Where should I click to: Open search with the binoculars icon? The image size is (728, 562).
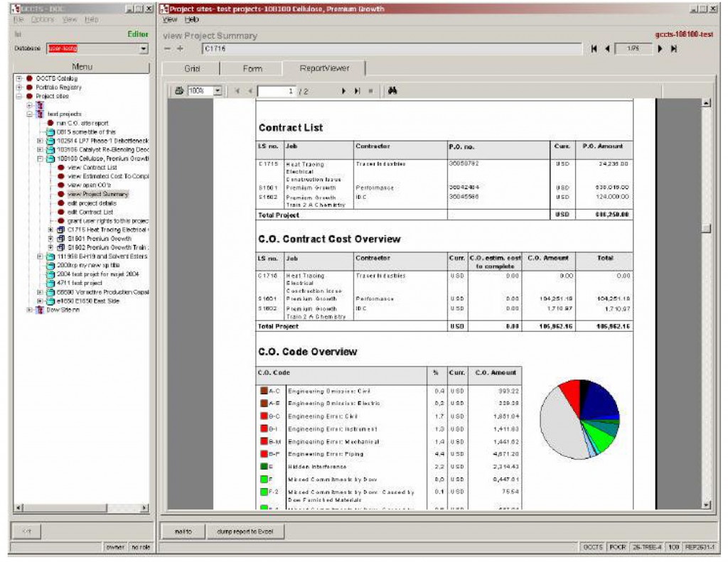pos(392,90)
